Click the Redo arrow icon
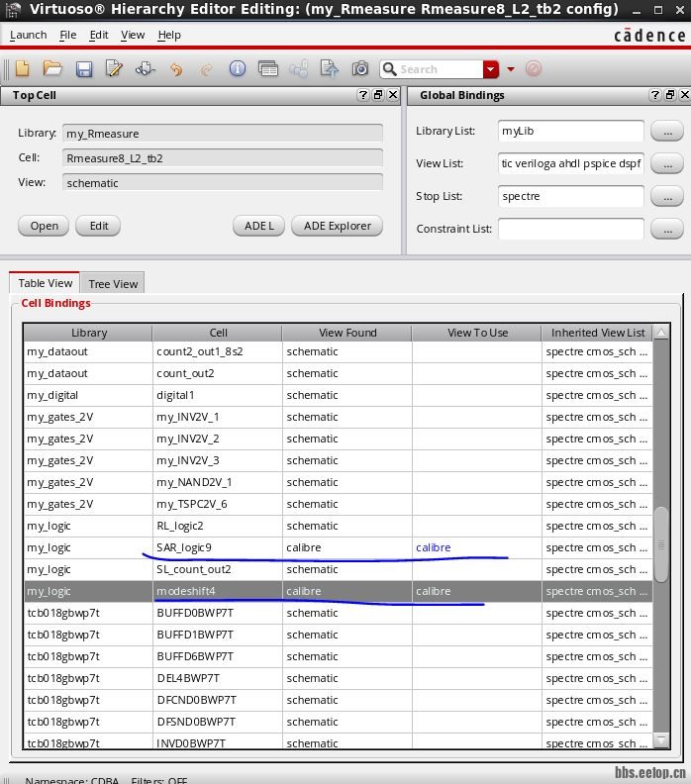The width and height of the screenshot is (691, 784). coord(207,69)
